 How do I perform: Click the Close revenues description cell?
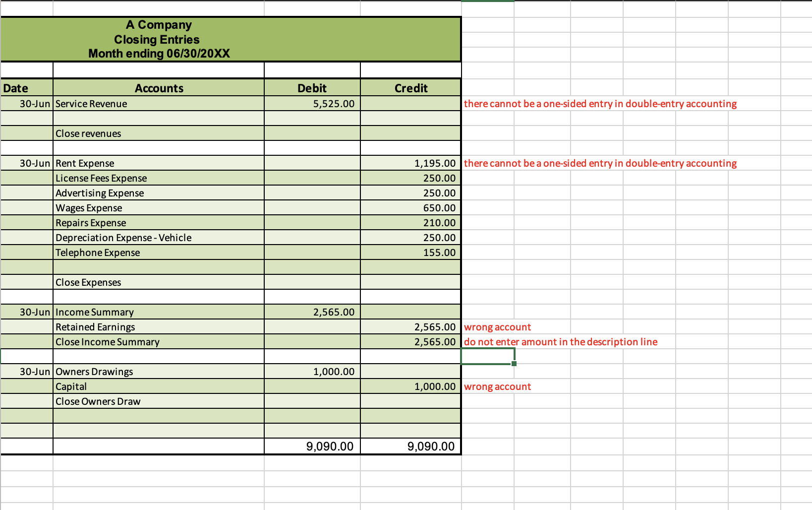click(88, 133)
